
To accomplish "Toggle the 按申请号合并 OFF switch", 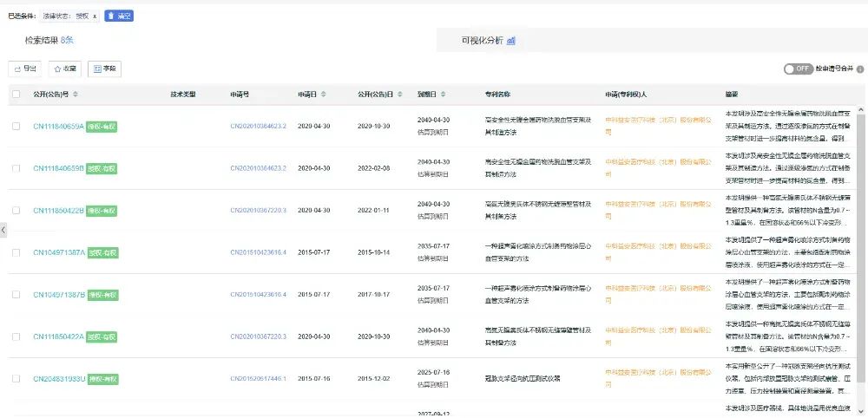I will coord(798,69).
